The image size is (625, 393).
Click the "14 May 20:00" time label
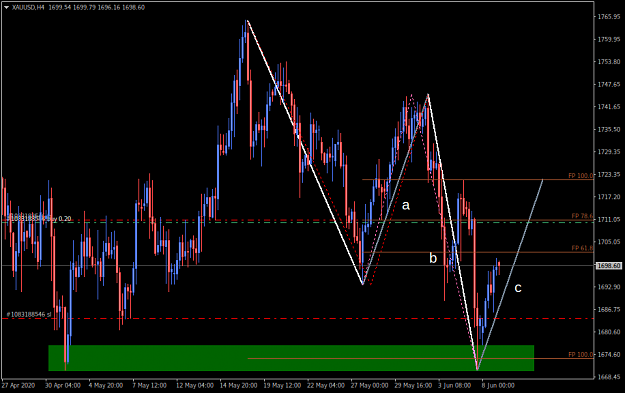[x=238, y=385]
